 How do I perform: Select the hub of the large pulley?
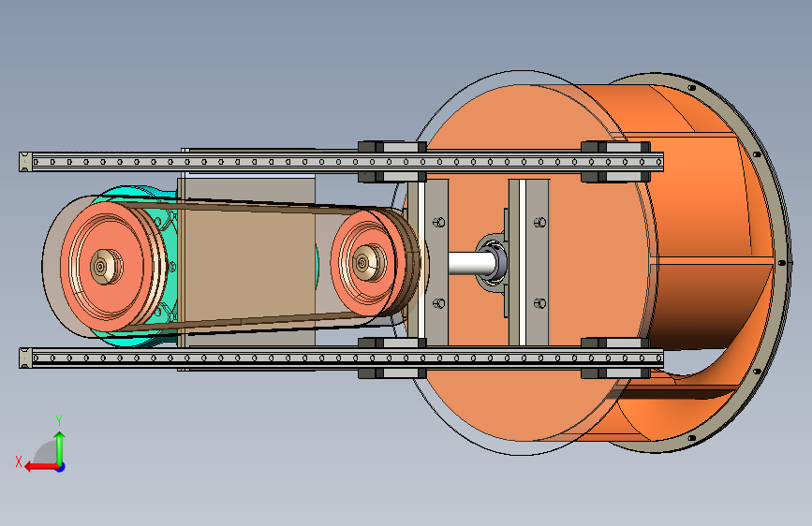105,267
